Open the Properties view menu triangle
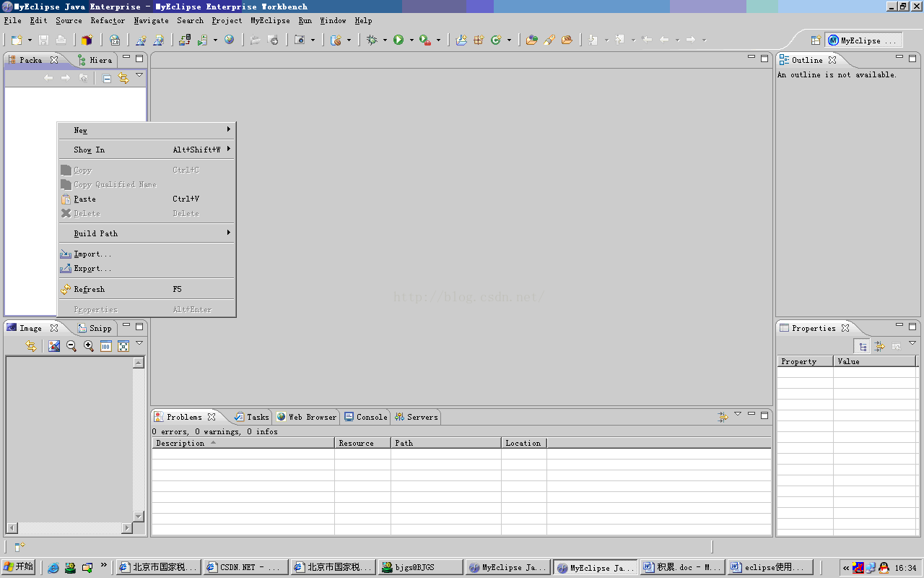Image resolution: width=924 pixels, height=578 pixels. [x=912, y=343]
